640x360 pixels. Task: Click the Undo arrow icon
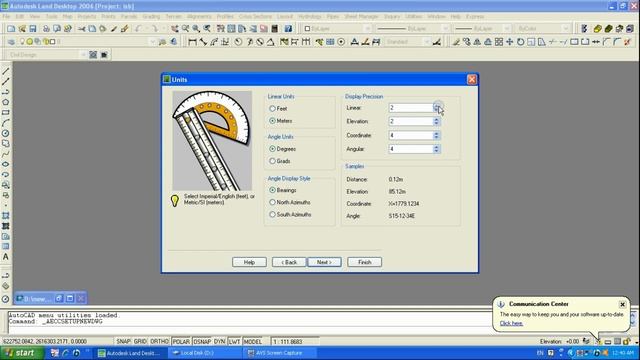pyautogui.click(x=138, y=29)
